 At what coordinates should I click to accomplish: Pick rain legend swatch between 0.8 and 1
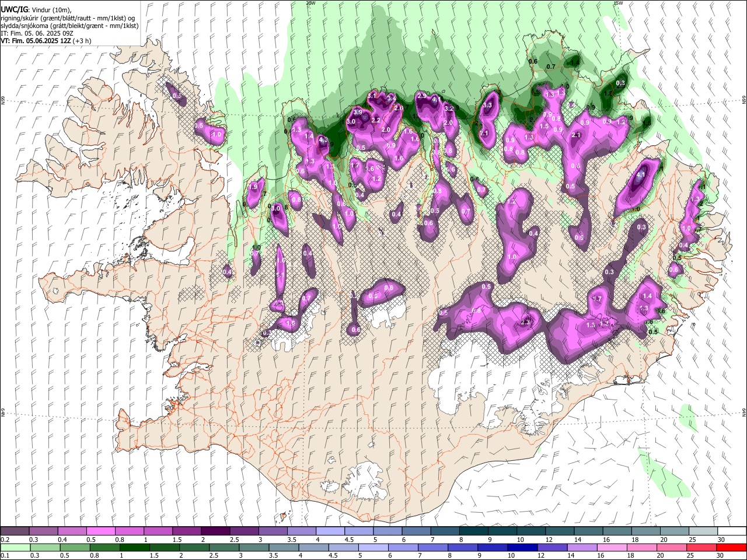pyautogui.click(x=104, y=547)
